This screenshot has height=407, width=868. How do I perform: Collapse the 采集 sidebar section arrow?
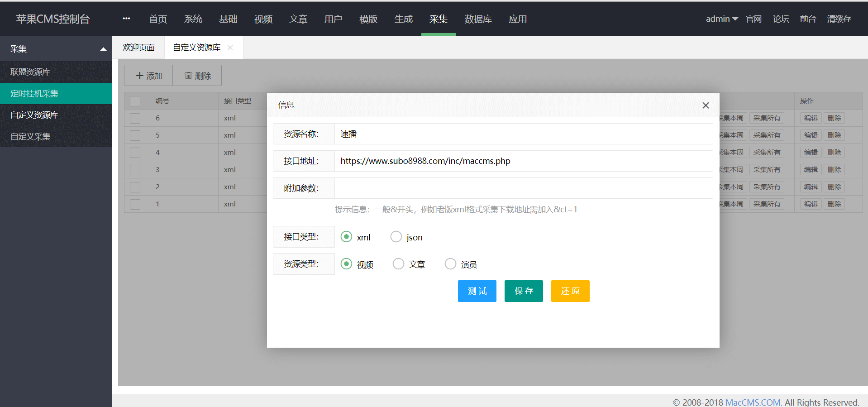pos(103,49)
